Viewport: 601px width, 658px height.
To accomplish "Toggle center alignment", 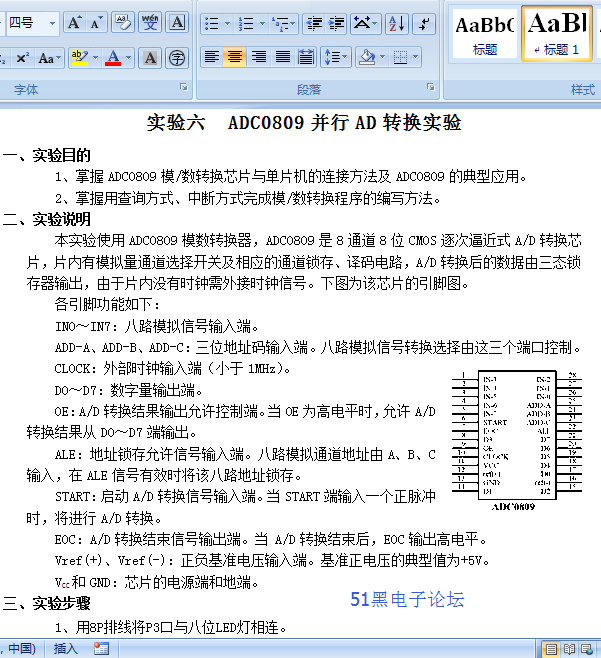I will coord(235,57).
